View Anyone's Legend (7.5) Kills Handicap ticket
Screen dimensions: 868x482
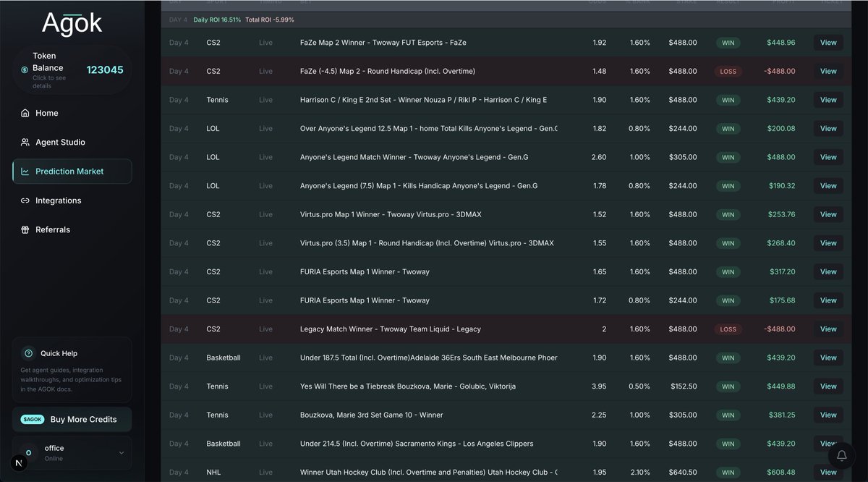(x=828, y=186)
